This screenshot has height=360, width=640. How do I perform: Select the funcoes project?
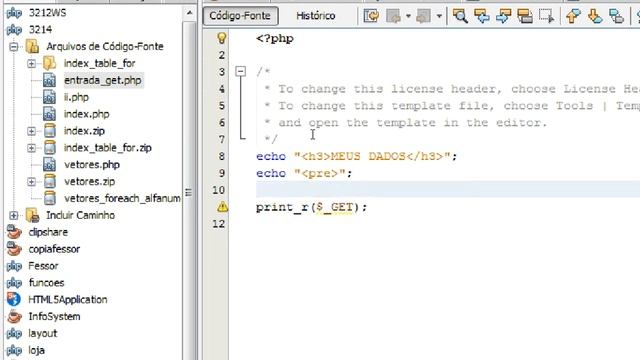click(47, 283)
